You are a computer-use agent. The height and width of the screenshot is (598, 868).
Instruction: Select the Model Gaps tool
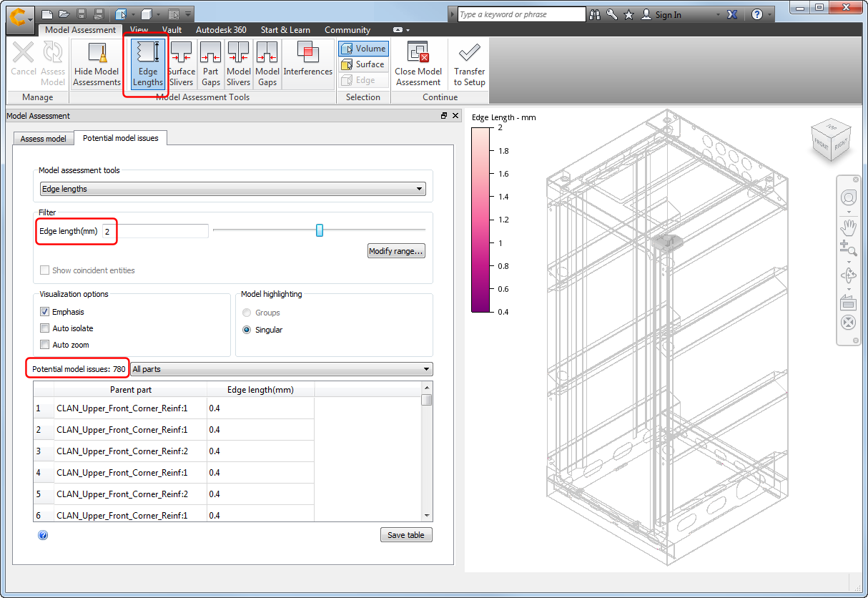(267, 64)
